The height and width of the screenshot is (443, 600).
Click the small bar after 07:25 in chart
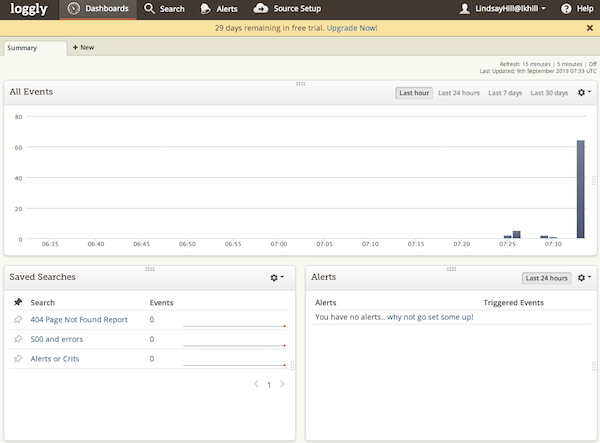pyautogui.click(x=517, y=235)
